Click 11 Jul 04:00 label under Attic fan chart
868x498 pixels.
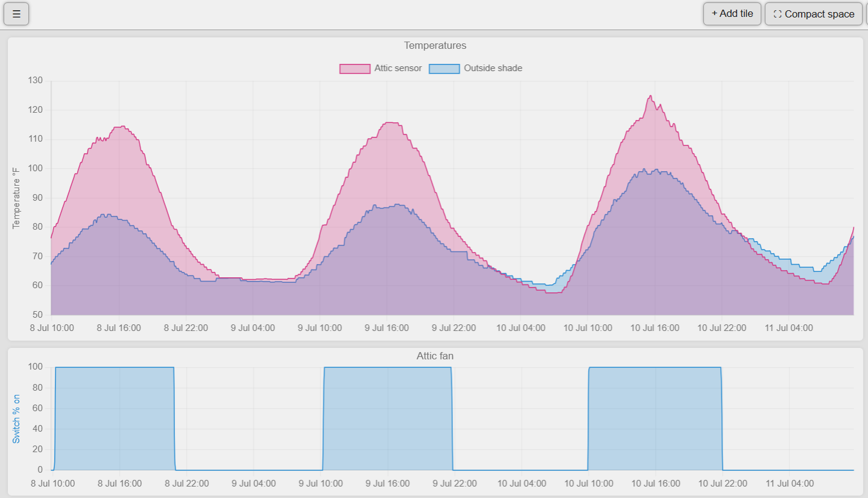pyautogui.click(x=789, y=484)
